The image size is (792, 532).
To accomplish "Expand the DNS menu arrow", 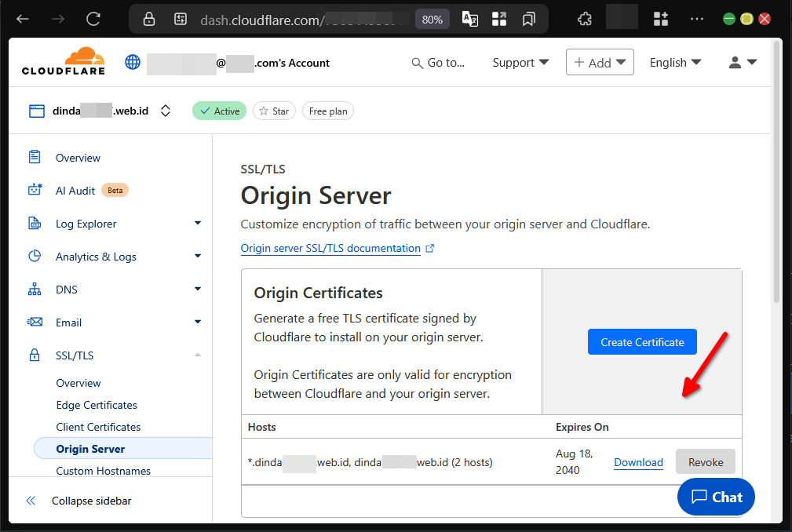I will [198, 289].
